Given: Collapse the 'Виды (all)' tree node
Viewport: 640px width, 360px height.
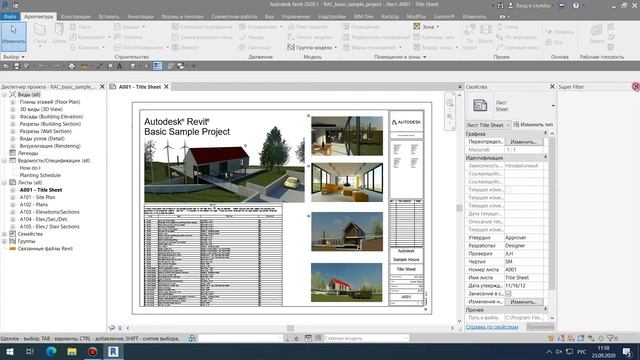Looking at the screenshot, I should (4, 94).
